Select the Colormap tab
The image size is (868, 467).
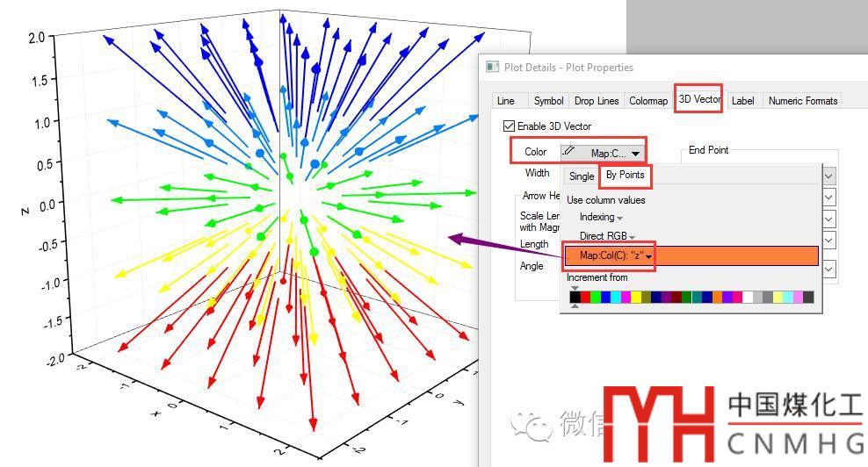648,101
